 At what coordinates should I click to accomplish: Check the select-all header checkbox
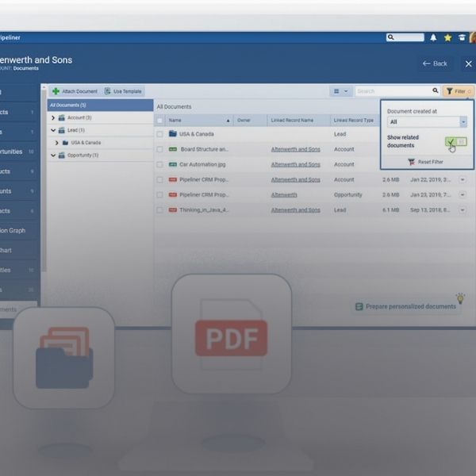pos(159,121)
